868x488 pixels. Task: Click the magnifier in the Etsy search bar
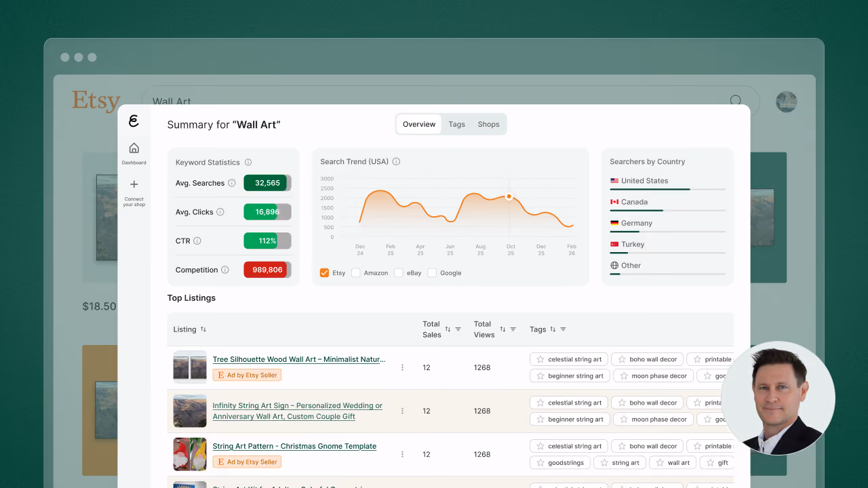pyautogui.click(x=736, y=101)
